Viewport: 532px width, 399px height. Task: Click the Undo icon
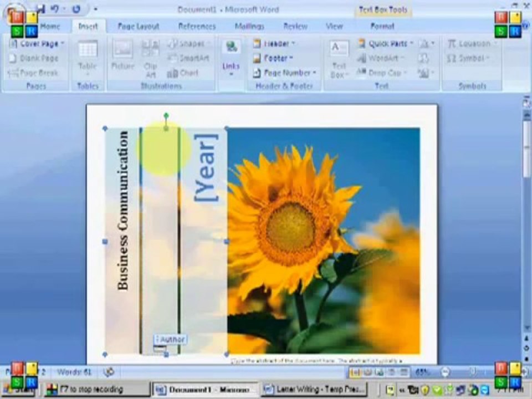coord(55,9)
